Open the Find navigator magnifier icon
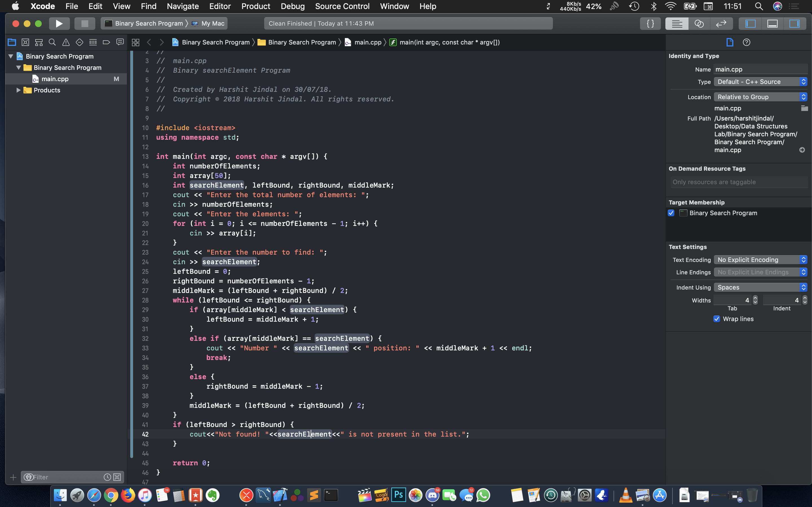The image size is (812, 507). (52, 42)
